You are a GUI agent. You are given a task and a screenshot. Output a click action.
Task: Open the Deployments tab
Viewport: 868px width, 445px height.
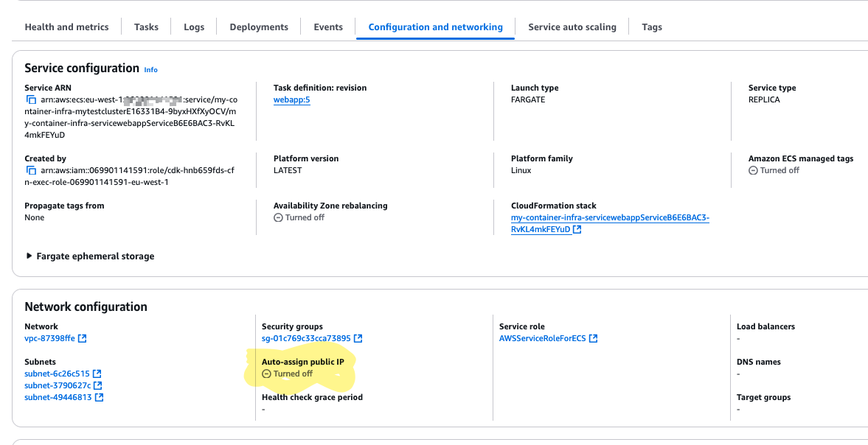259,27
